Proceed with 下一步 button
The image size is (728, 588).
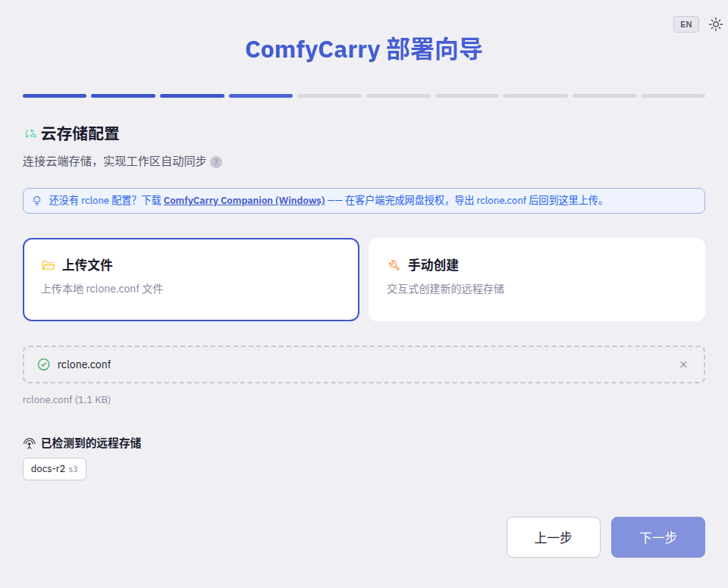tap(658, 537)
